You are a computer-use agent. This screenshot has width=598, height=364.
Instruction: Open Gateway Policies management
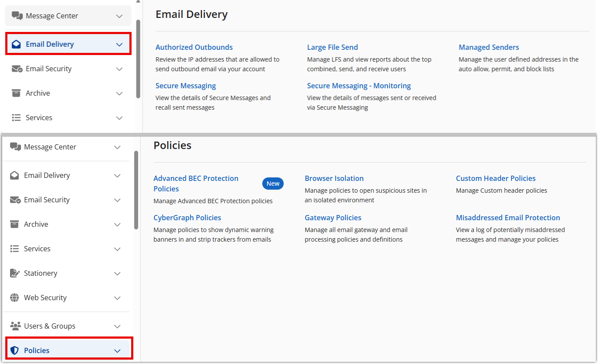[x=333, y=217]
